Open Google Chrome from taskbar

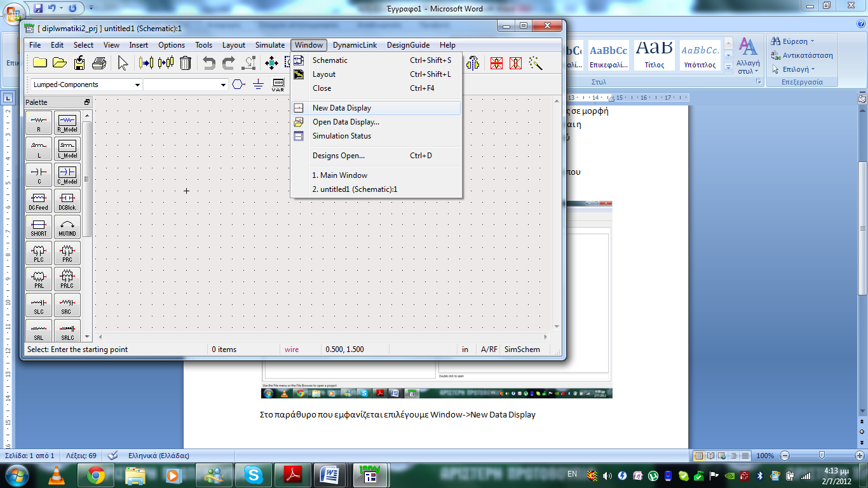pyautogui.click(x=96, y=475)
